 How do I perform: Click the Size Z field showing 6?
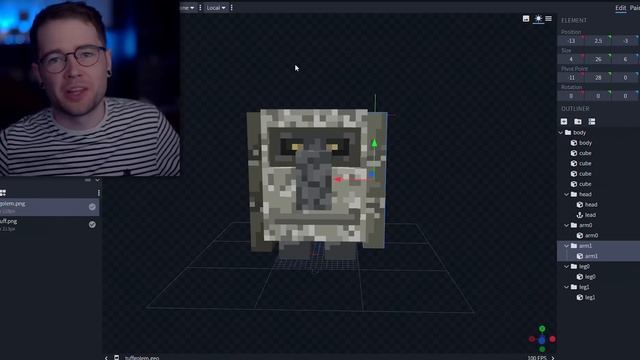point(625,59)
